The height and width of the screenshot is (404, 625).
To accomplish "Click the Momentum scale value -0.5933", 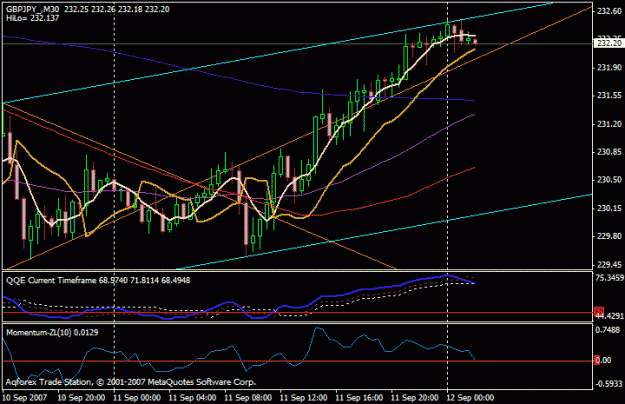I will point(608,384).
